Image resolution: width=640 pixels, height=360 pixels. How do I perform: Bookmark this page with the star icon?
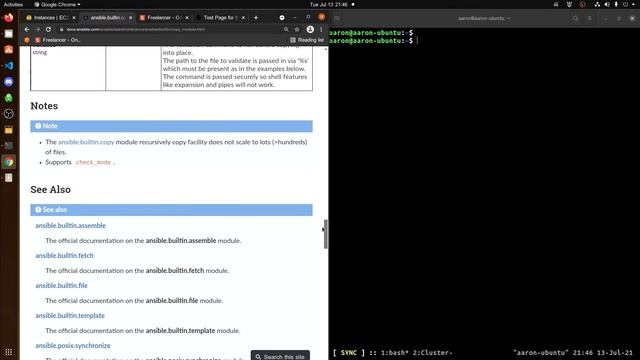point(297,29)
